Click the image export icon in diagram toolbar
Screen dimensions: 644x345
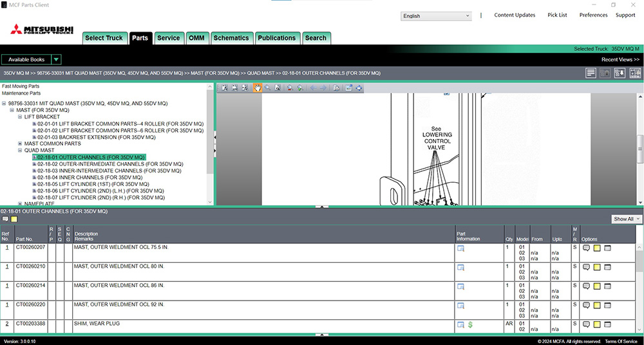tap(348, 88)
